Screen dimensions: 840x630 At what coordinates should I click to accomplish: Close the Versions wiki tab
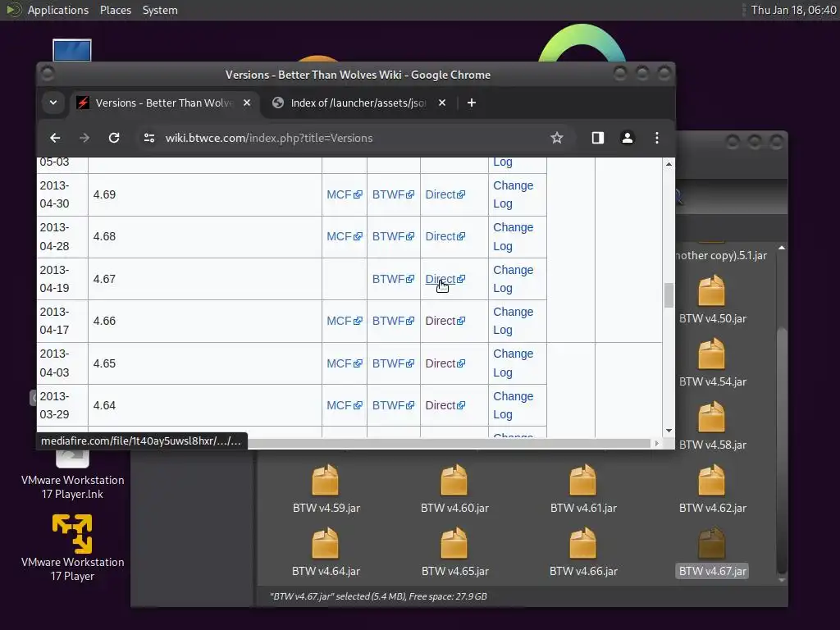[247, 103]
